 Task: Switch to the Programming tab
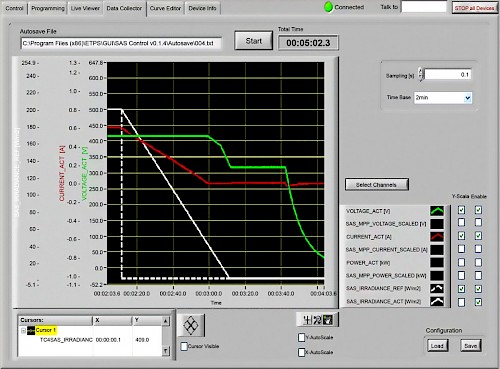[48, 8]
